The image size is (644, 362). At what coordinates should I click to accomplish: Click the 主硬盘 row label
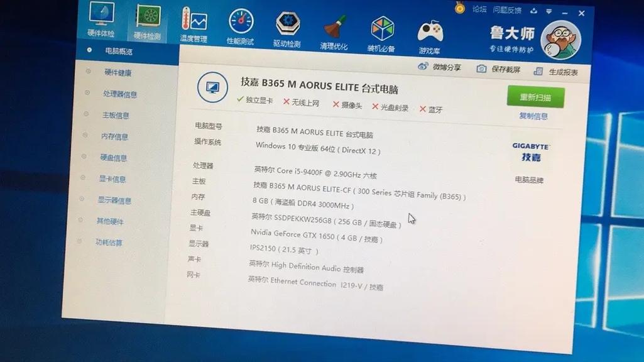(200, 212)
